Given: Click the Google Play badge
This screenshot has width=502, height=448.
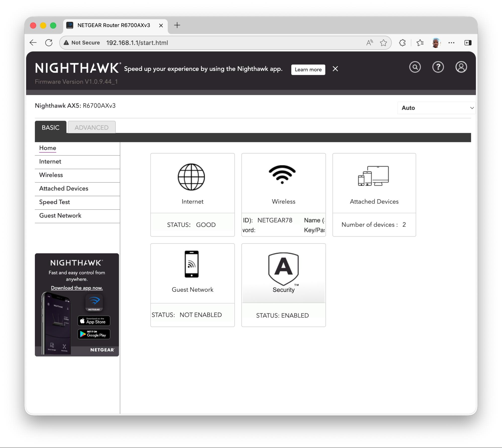Looking at the screenshot, I should (94, 334).
